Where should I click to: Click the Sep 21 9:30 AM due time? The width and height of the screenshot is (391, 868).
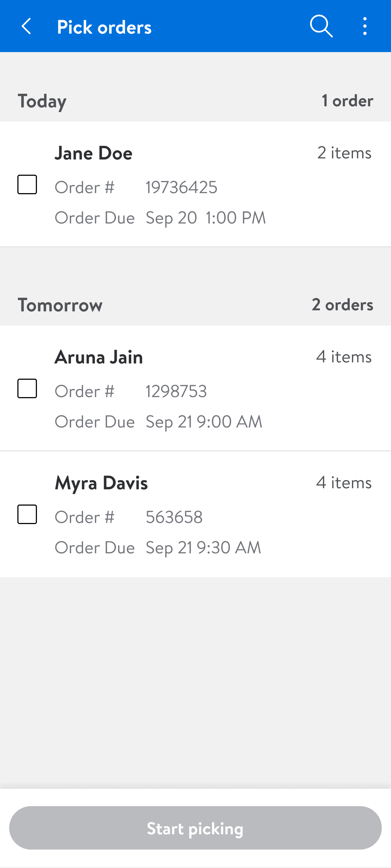coord(203,547)
